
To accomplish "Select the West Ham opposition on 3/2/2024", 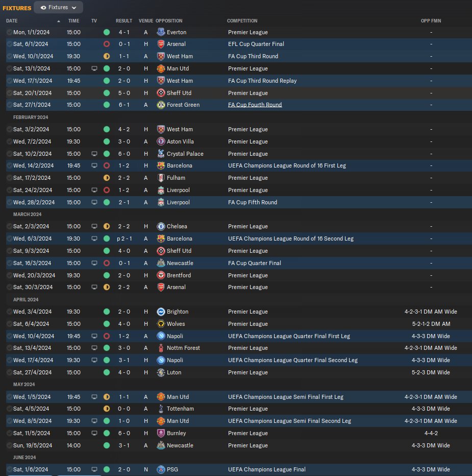I will tap(180, 129).
